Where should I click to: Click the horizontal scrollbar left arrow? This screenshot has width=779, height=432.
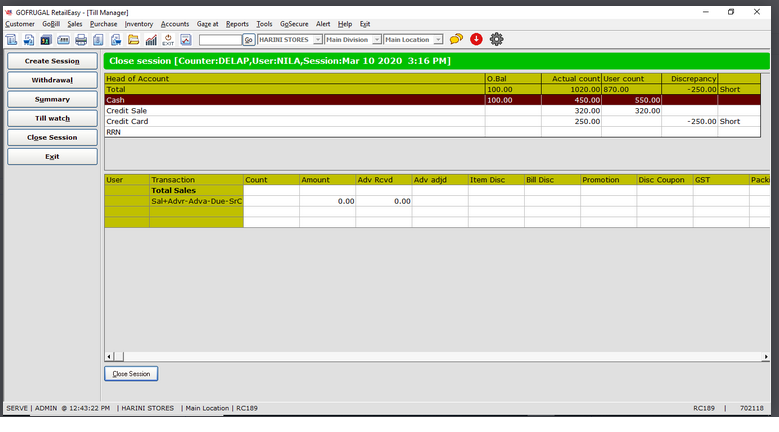[110, 356]
